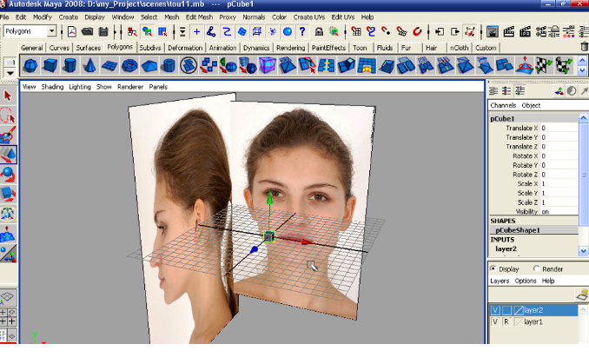Create a polygon cone from the shelf

pyautogui.click(x=89, y=65)
